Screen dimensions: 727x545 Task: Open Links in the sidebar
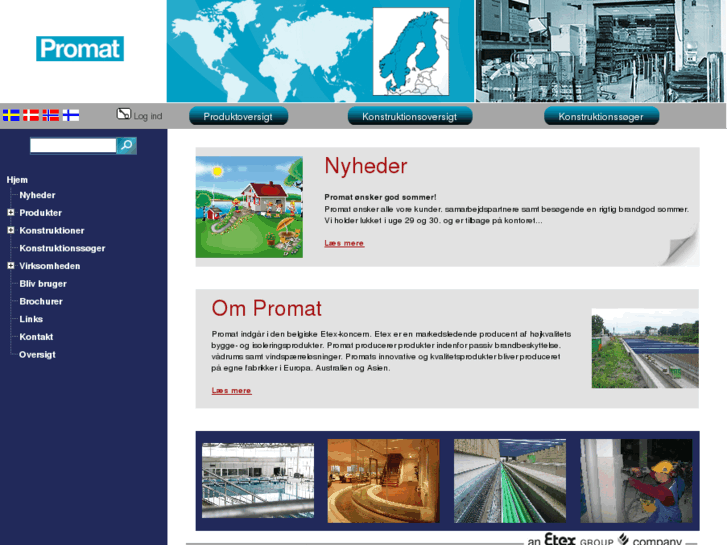tap(31, 319)
